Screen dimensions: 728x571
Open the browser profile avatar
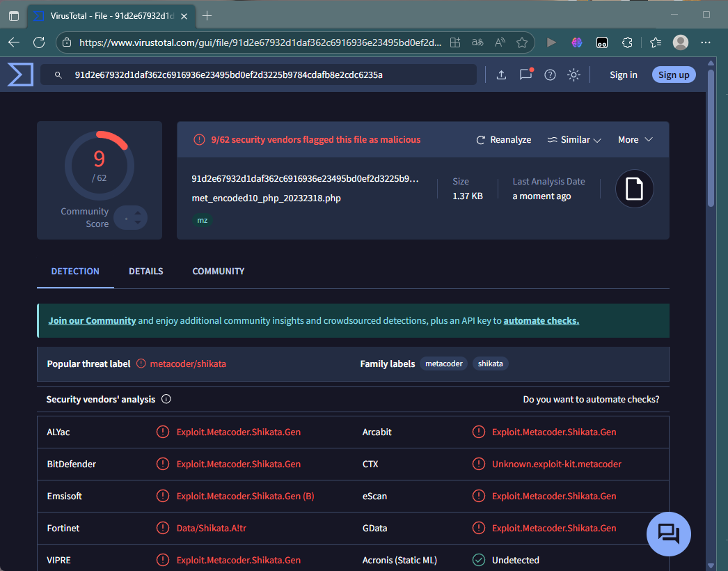(681, 42)
